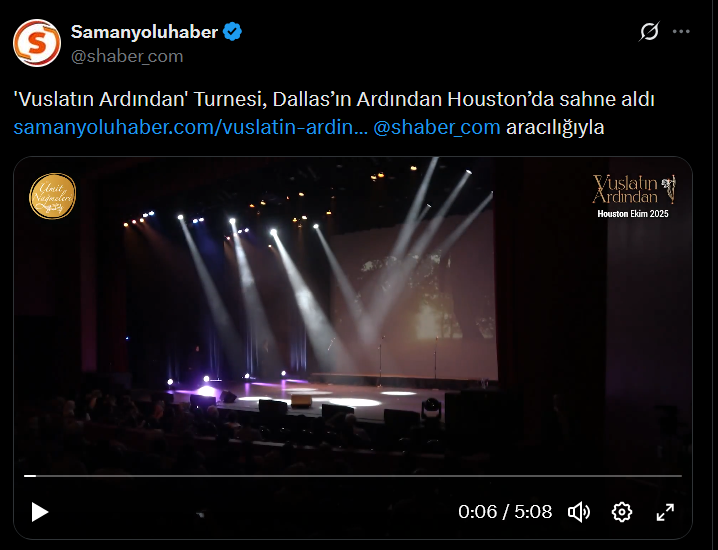Open the @shaber_com mention in tweet text

pyautogui.click(x=437, y=127)
